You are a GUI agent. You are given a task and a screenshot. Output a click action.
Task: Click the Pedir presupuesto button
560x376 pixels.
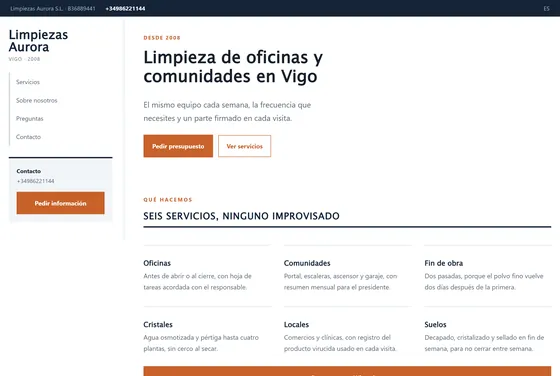point(178,146)
